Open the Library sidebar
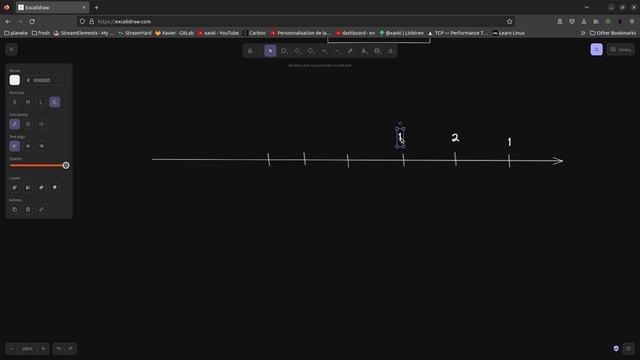 (x=620, y=49)
